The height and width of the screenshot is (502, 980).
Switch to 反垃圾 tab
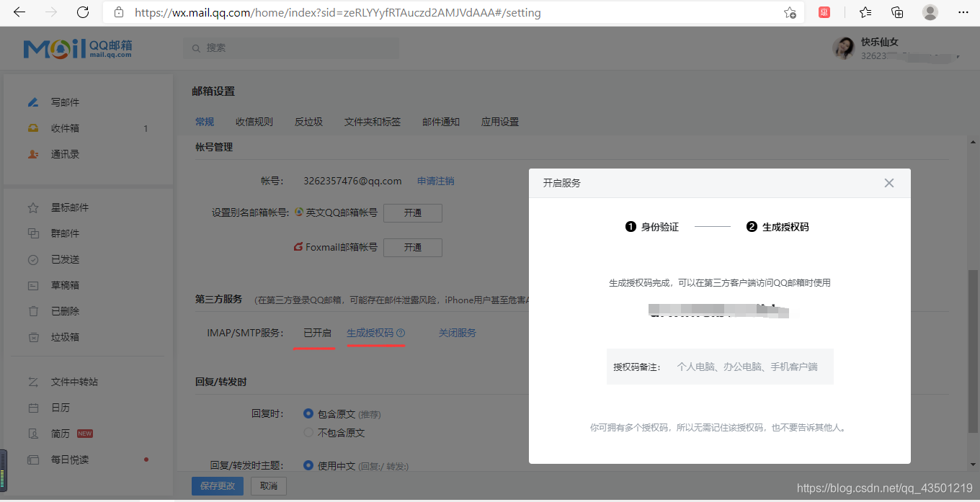(308, 122)
